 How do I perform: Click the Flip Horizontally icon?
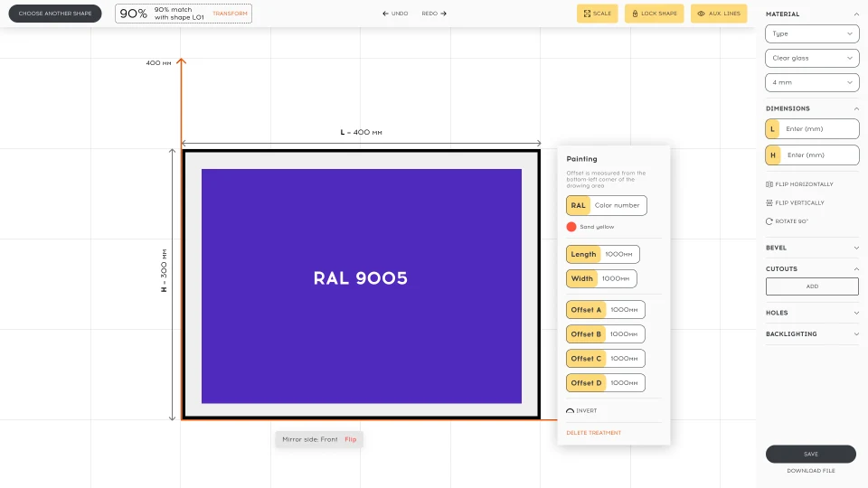(x=769, y=184)
